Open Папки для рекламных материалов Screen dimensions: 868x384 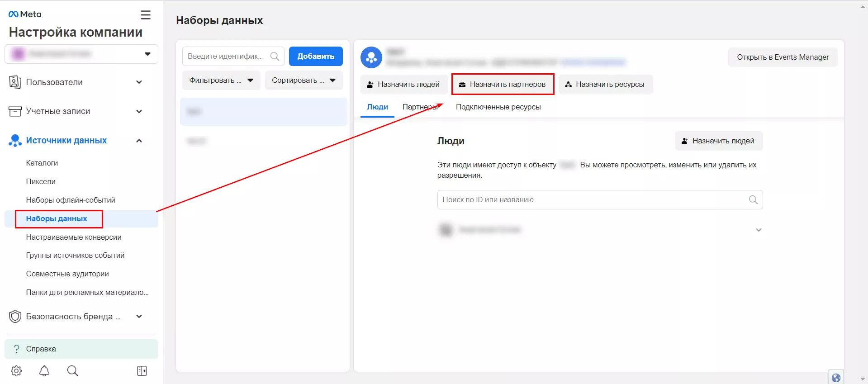pos(87,292)
